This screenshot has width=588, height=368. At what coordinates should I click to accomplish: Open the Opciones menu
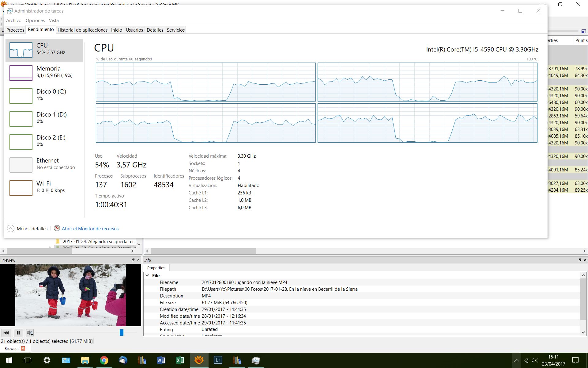pos(35,20)
